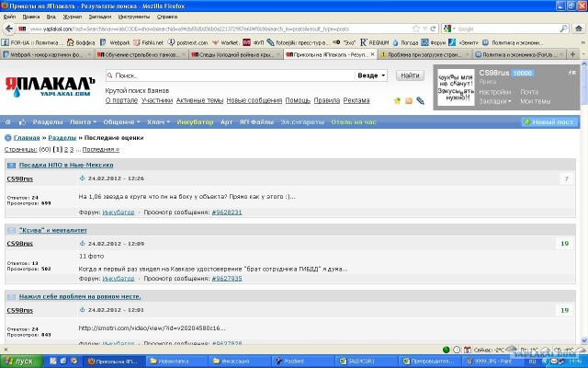This screenshot has height=368, width=588.
Task: Click the home icon in blue nav bar
Action: 8,122
